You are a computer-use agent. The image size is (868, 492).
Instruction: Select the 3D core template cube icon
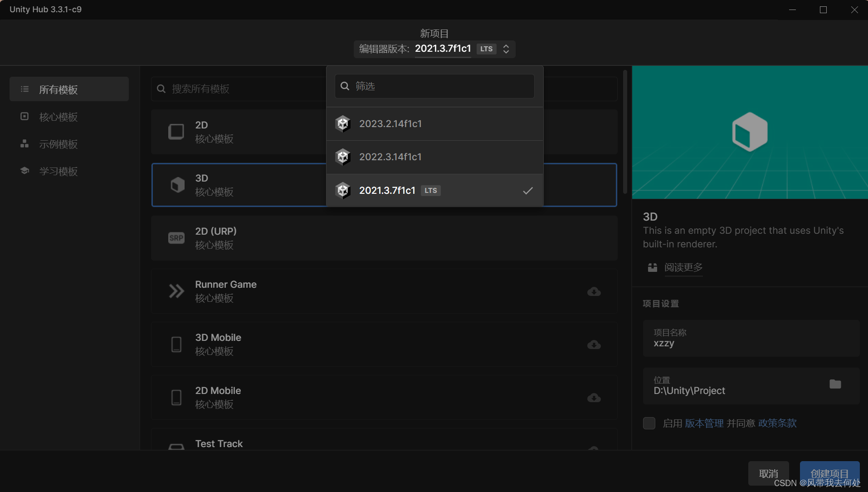click(x=176, y=185)
